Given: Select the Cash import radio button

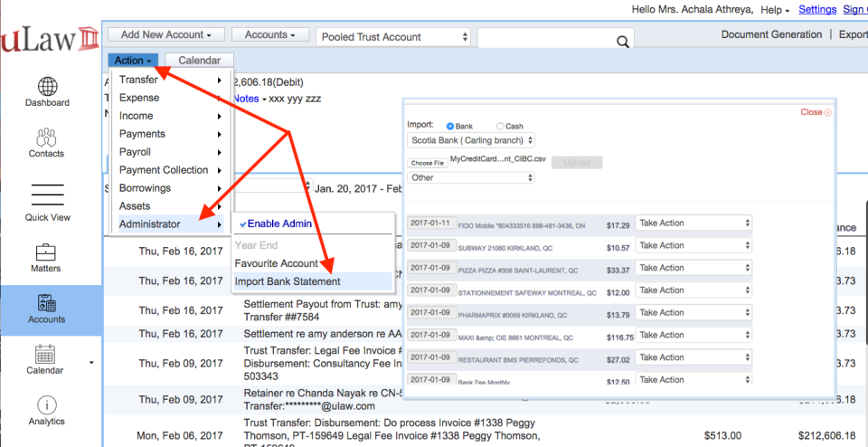Looking at the screenshot, I should tap(500, 127).
